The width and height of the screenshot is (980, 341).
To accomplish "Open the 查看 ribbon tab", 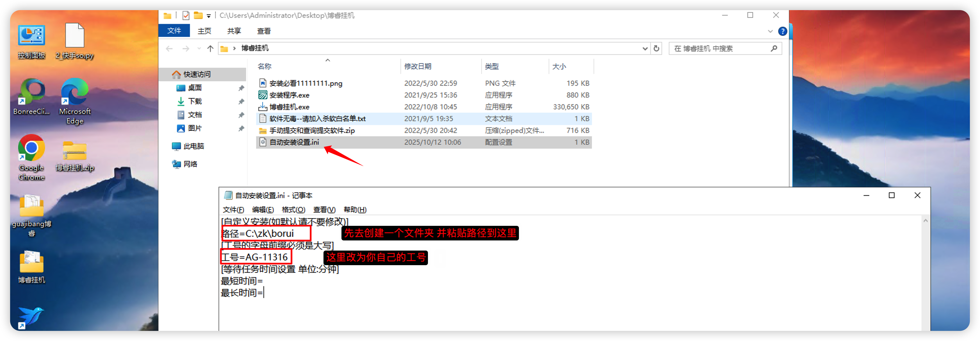I will [264, 31].
